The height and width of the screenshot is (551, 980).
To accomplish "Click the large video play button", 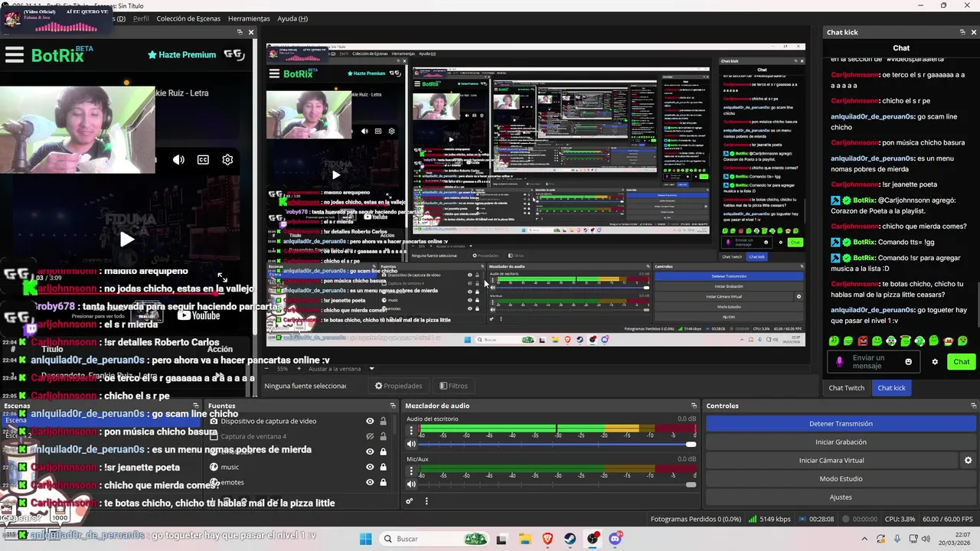I will pyautogui.click(x=127, y=240).
